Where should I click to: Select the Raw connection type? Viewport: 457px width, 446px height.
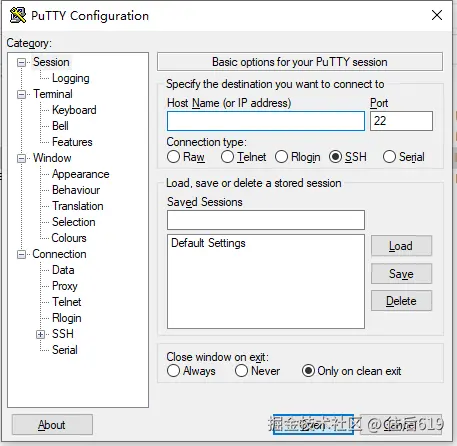(x=173, y=157)
